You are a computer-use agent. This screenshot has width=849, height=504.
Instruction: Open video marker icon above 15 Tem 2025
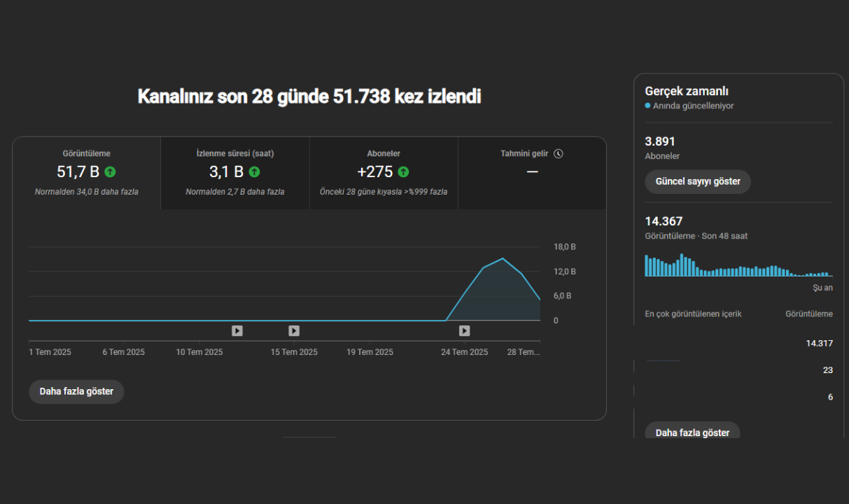[294, 330]
